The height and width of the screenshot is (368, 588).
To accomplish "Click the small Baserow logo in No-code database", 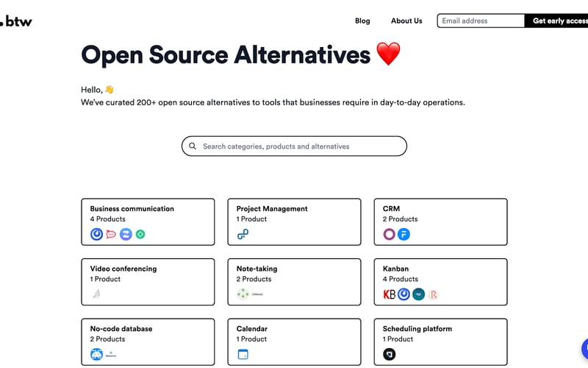I will [x=111, y=354].
